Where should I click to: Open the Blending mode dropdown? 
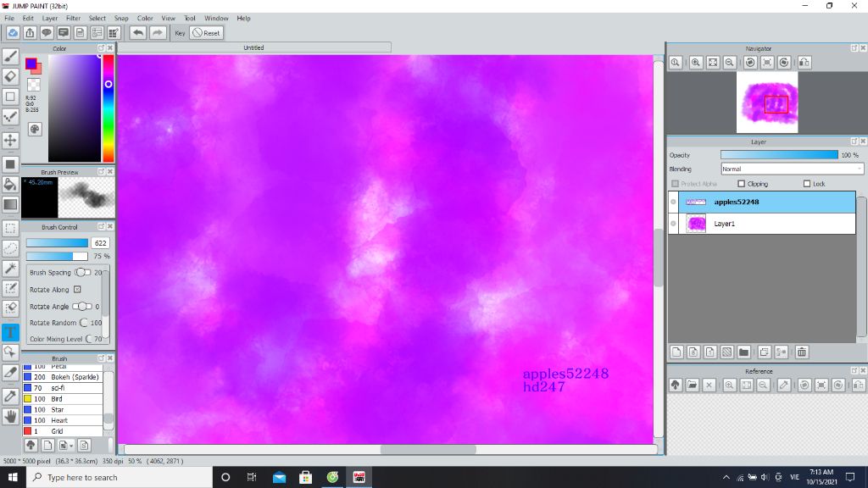pos(792,169)
